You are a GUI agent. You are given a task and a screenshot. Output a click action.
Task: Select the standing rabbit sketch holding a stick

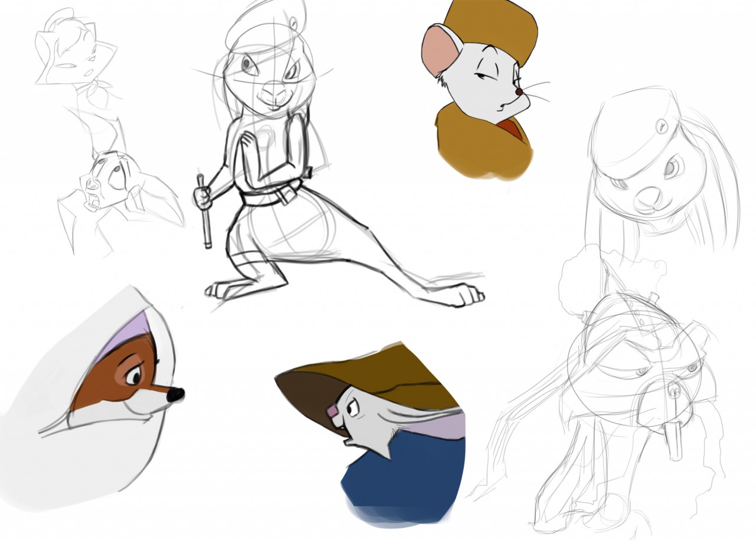339,155
